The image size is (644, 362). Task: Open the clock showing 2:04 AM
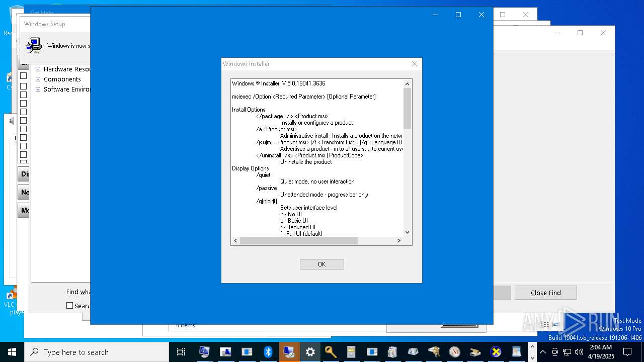(601, 352)
